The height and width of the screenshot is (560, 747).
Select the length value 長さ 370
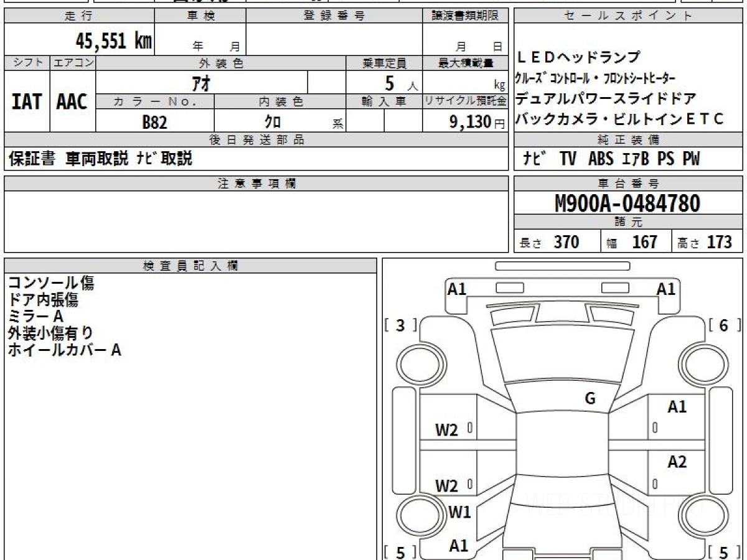550,242
